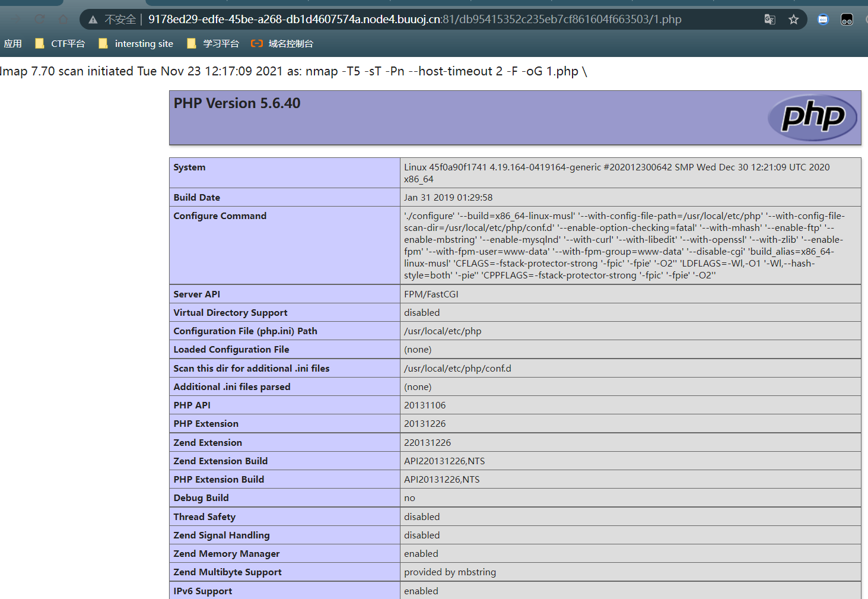This screenshot has width=868, height=599.
Task: Click the reload page button
Action: pos(40,20)
